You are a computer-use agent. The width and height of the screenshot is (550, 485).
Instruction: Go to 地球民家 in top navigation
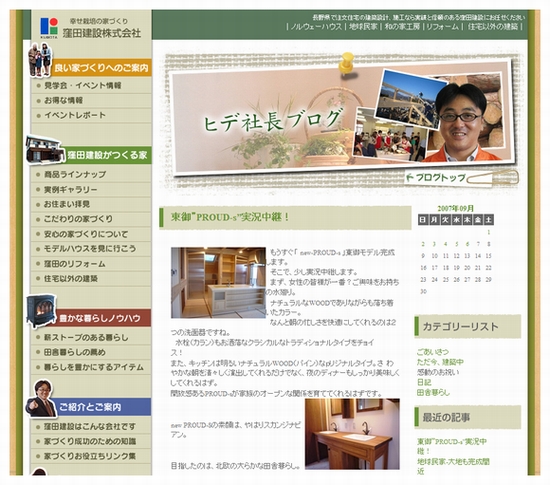pyautogui.click(x=363, y=27)
